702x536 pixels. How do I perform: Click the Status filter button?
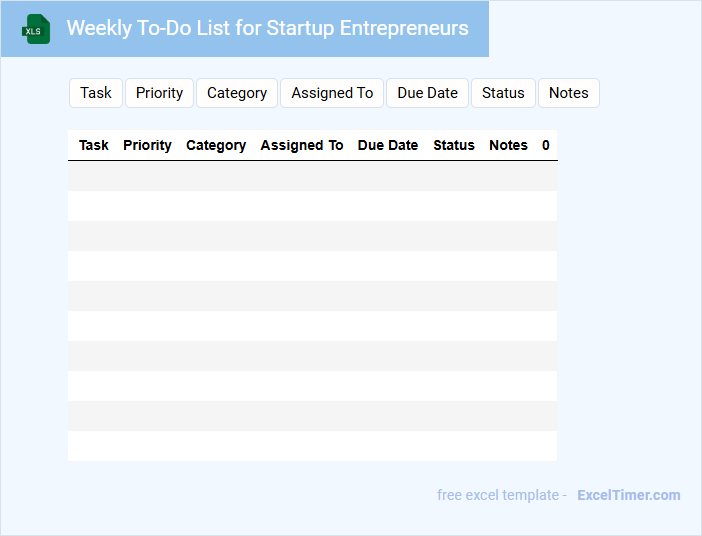pyautogui.click(x=503, y=93)
